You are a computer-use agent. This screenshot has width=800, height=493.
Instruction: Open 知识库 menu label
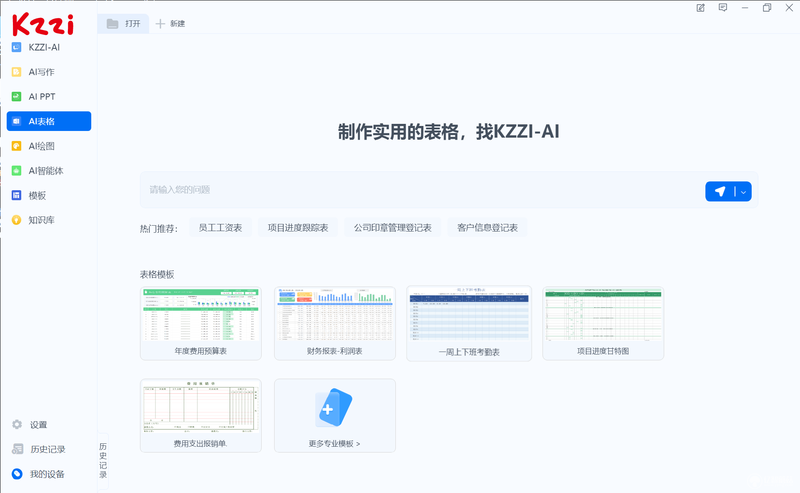[41, 220]
